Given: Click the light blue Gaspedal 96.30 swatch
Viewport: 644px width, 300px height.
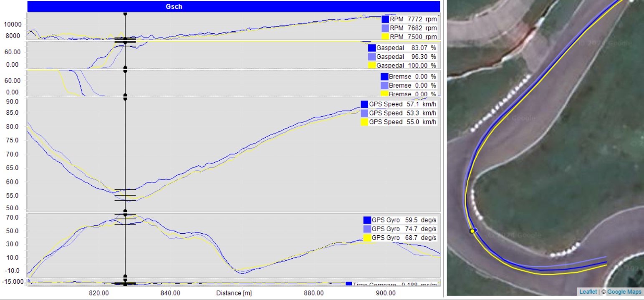Looking at the screenshot, I should [372, 57].
